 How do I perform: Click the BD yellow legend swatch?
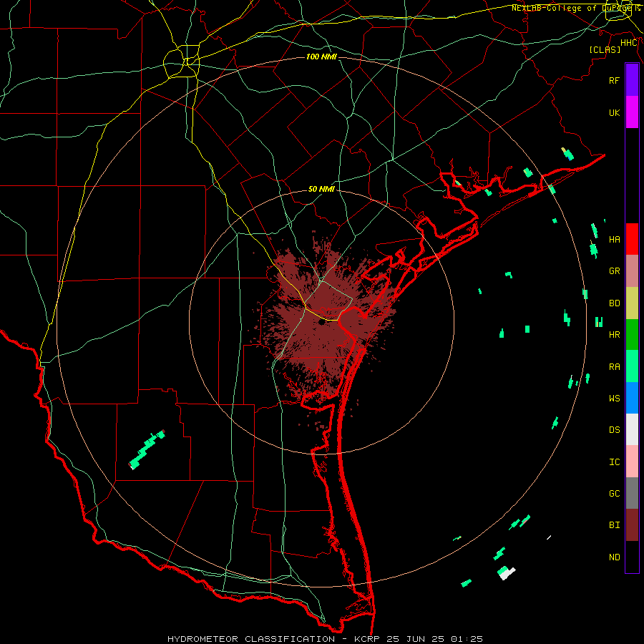pyautogui.click(x=632, y=303)
